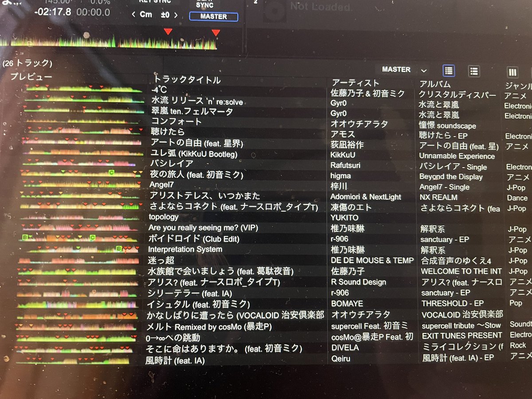Switch to the first track list view icon
This screenshot has width=532, height=399.
point(449,70)
